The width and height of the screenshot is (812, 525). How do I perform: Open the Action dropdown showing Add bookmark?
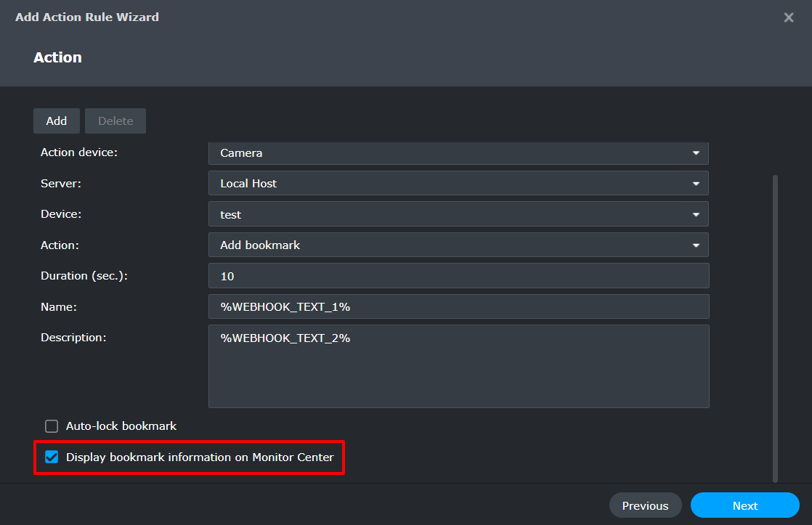458,245
